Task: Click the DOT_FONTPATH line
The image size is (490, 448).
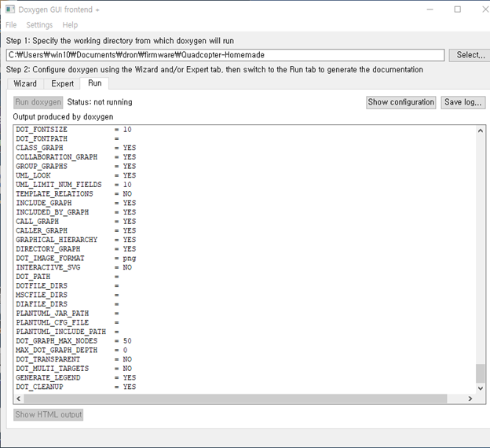Action: [x=68, y=138]
